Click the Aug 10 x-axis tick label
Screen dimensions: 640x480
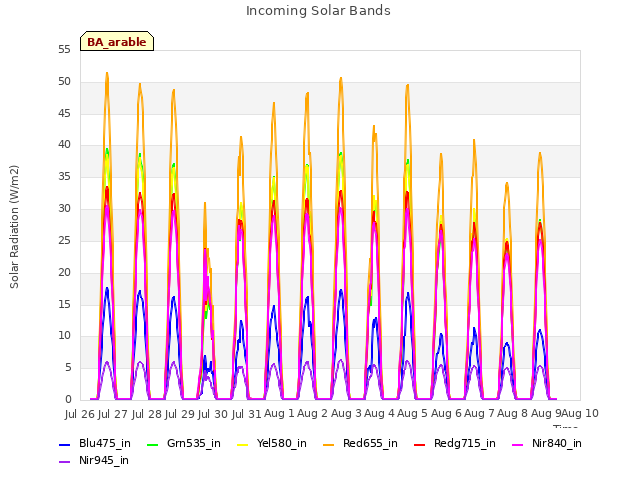coord(580,413)
